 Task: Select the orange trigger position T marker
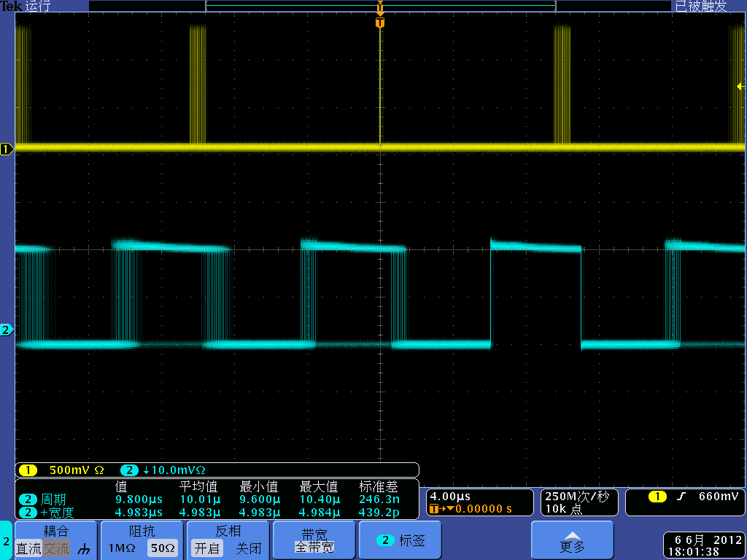(x=379, y=23)
